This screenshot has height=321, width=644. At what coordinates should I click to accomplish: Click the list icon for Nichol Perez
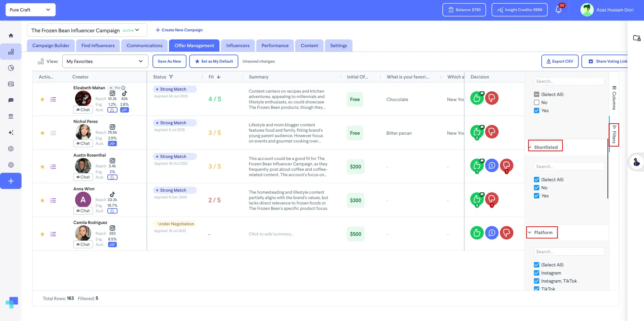(x=53, y=133)
